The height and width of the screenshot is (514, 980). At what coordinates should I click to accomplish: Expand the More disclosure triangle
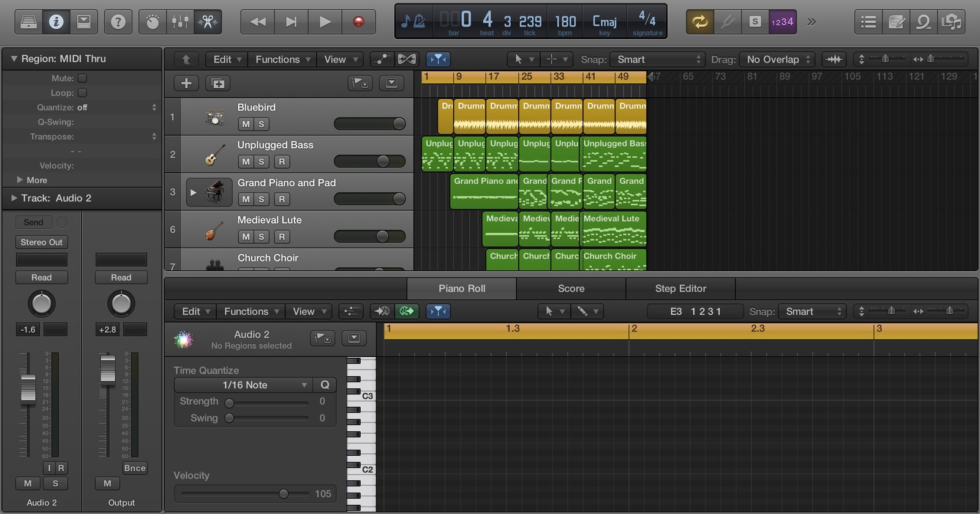[20, 180]
